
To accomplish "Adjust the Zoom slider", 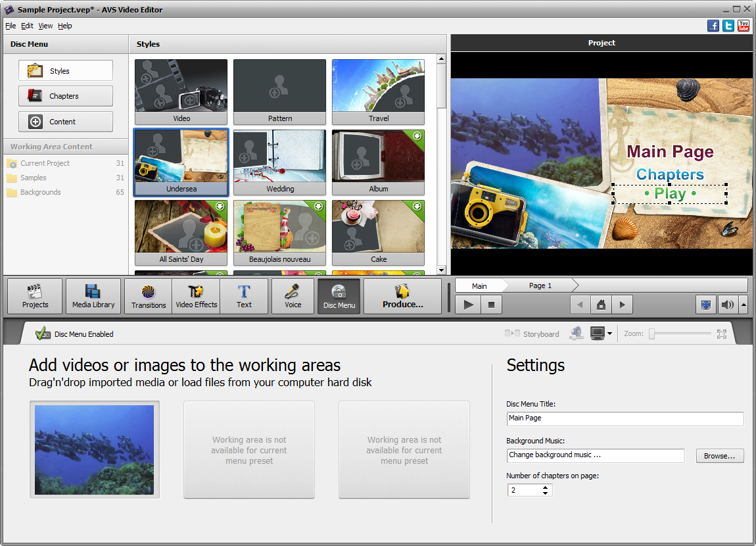I will 652,334.
